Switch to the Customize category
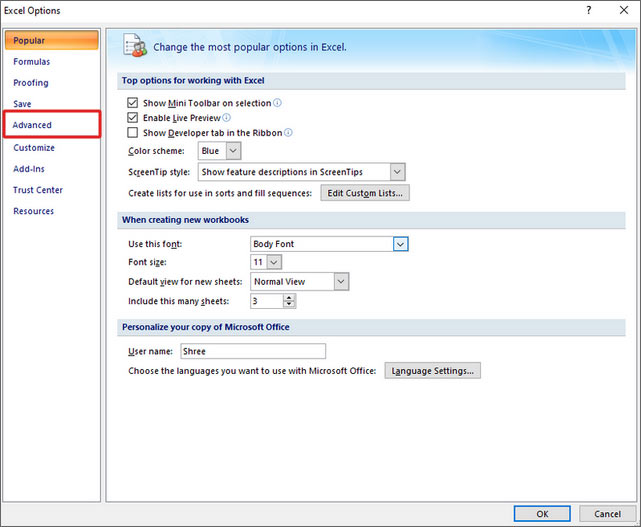Screen dimensions: 641x527 (x=34, y=148)
